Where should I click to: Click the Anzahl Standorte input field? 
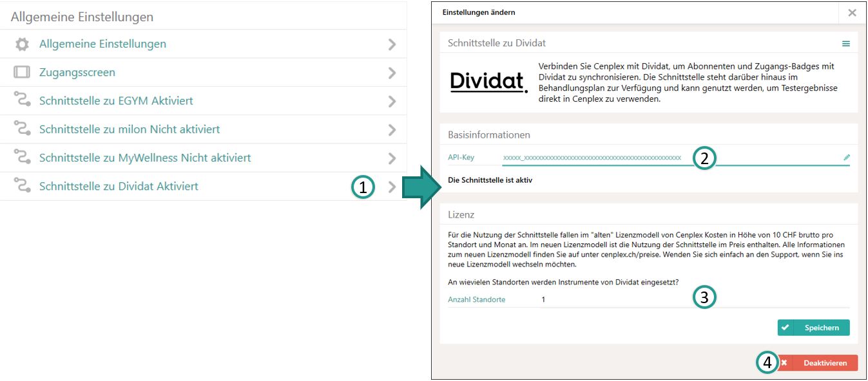click(x=695, y=299)
